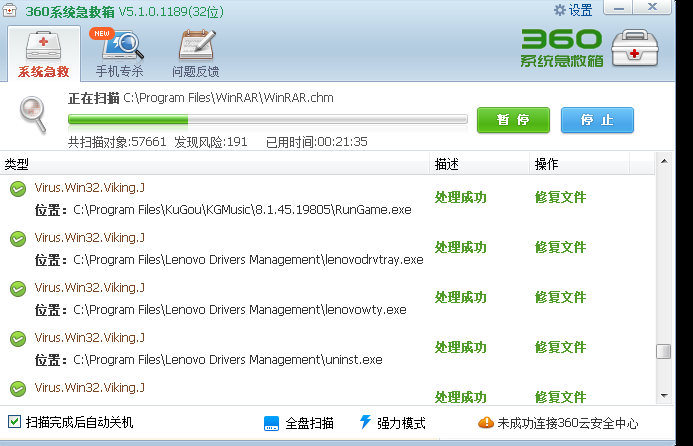Screen dimensions: 693x446
Task: Switch to the 手机专杀 tab
Action: coord(120,54)
